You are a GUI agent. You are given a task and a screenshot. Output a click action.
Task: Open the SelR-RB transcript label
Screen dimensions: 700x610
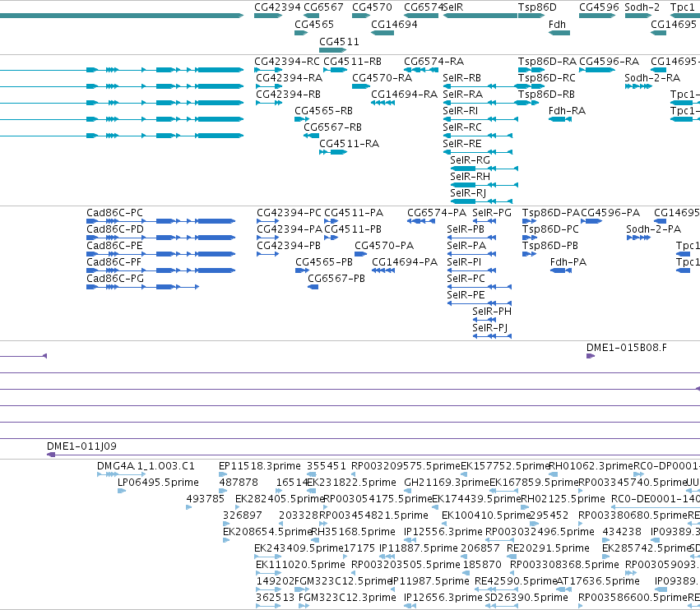[461, 78]
